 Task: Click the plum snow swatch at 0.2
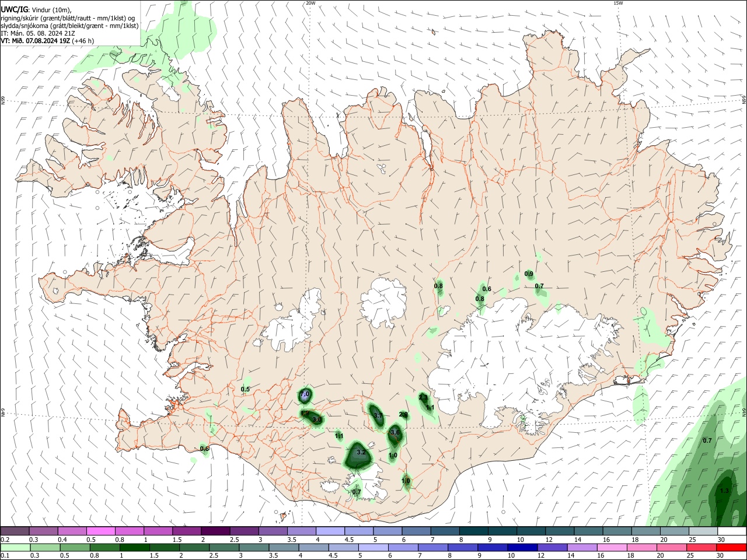pos(15,531)
